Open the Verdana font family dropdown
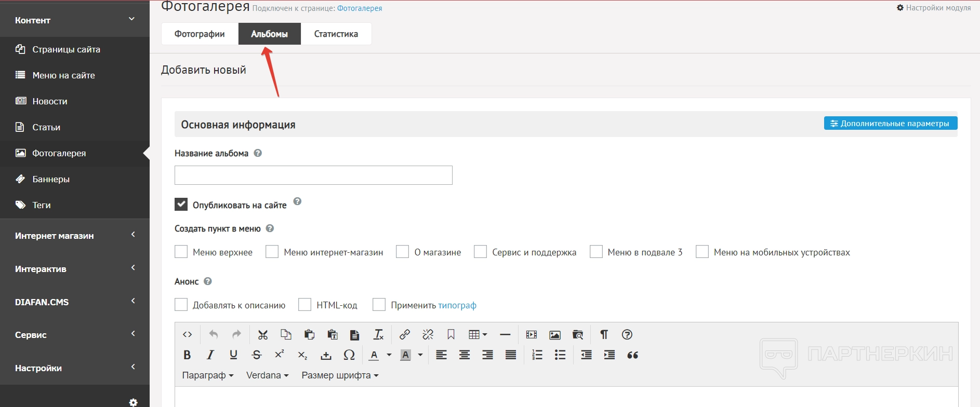The width and height of the screenshot is (980, 407). [267, 375]
